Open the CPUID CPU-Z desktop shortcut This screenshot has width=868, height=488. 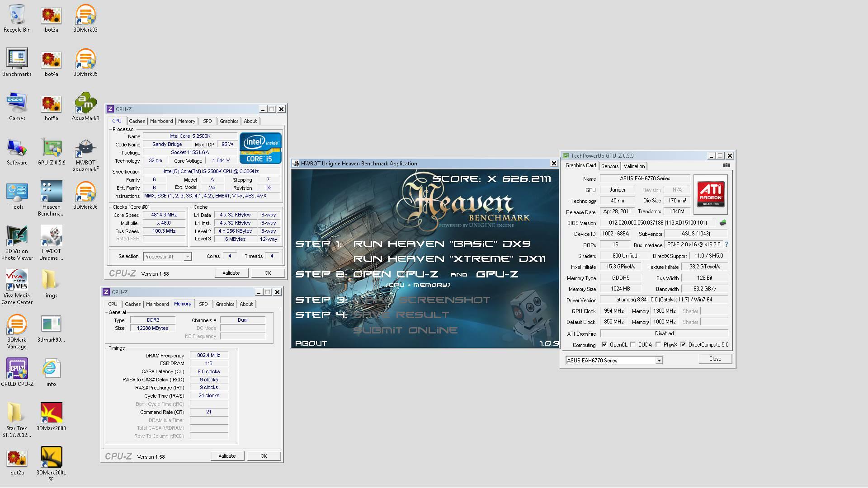click(17, 373)
